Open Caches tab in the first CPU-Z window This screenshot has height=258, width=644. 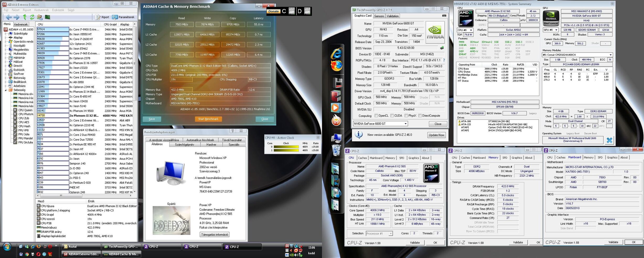tap(362, 158)
